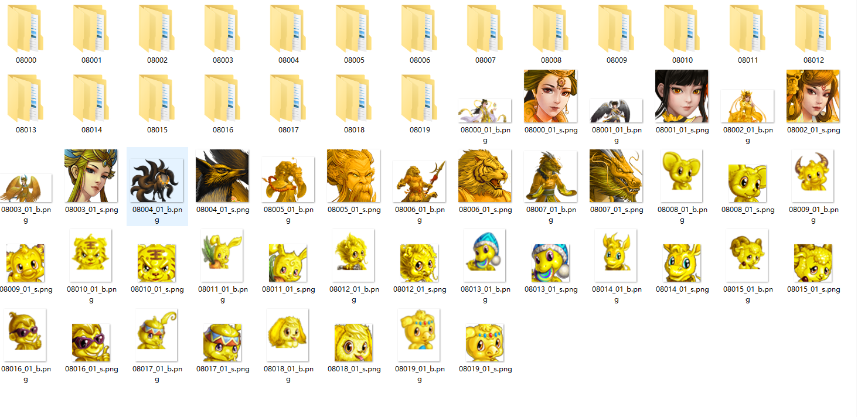Select folder 08013

coord(26,98)
